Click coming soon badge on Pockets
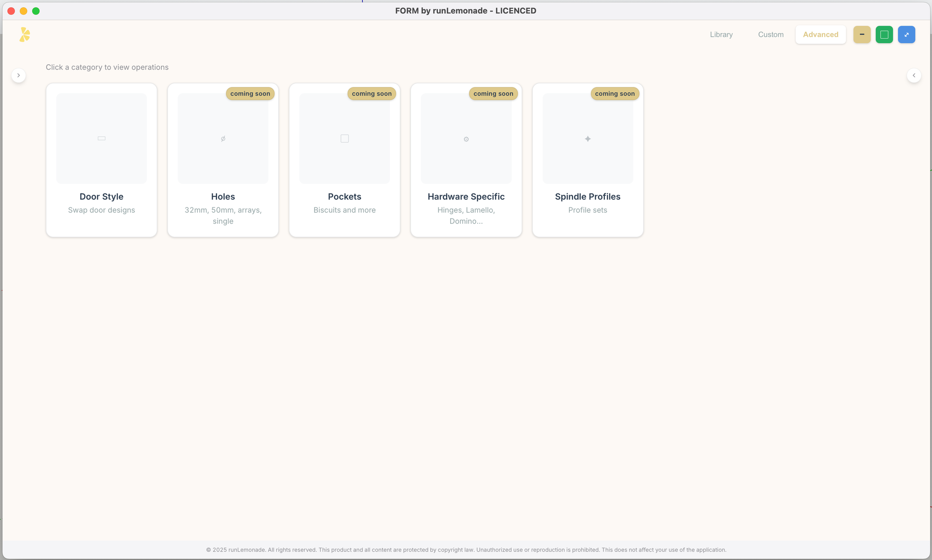Viewport: 932px width, 560px height. (371, 94)
